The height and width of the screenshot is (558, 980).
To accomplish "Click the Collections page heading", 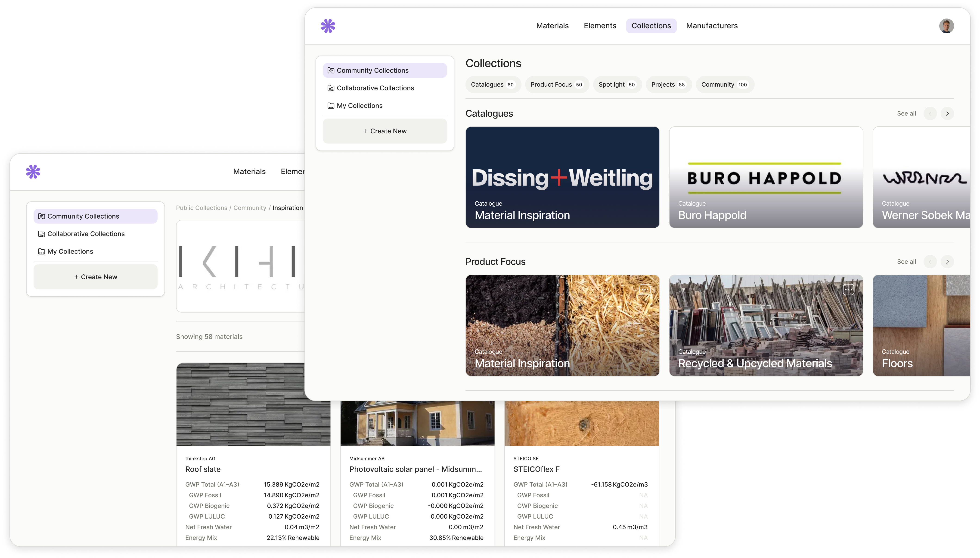I will [493, 63].
